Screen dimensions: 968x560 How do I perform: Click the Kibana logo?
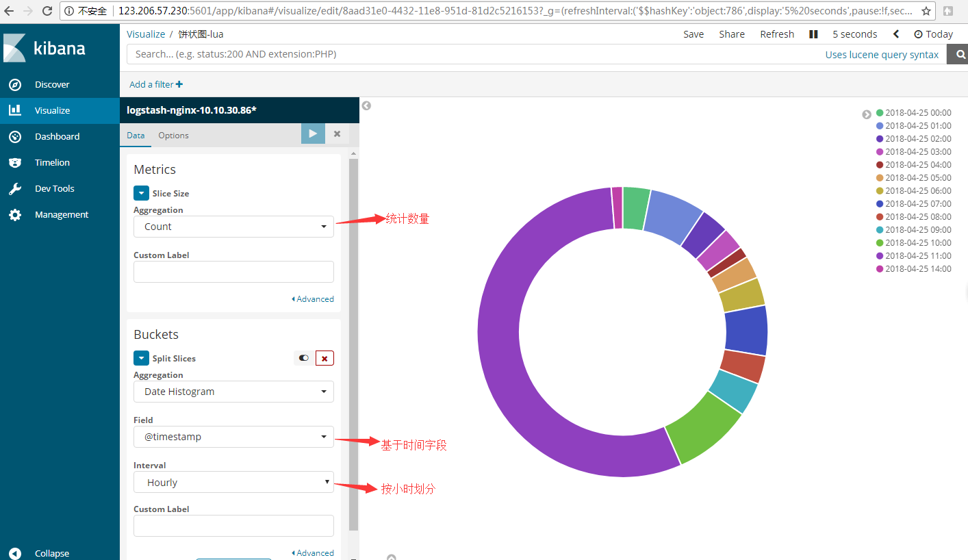click(x=44, y=48)
